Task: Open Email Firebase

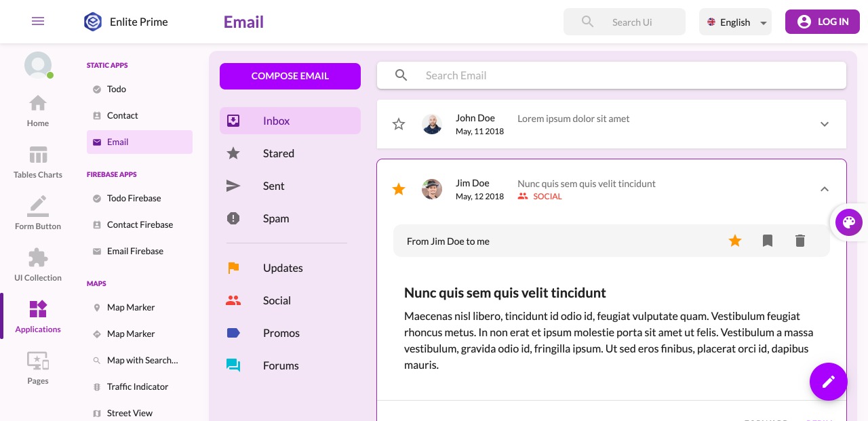Action: click(140, 251)
